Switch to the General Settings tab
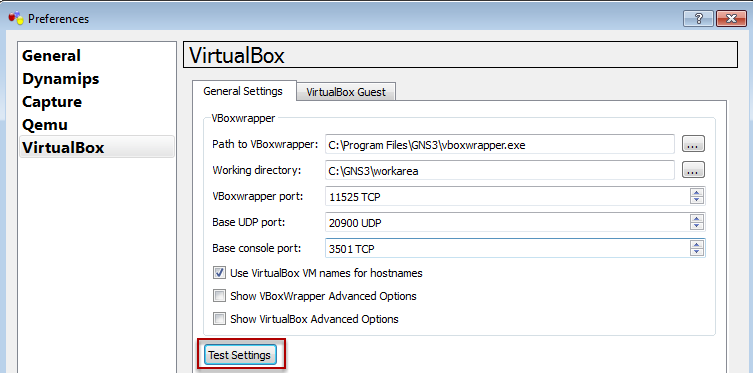 [243, 91]
